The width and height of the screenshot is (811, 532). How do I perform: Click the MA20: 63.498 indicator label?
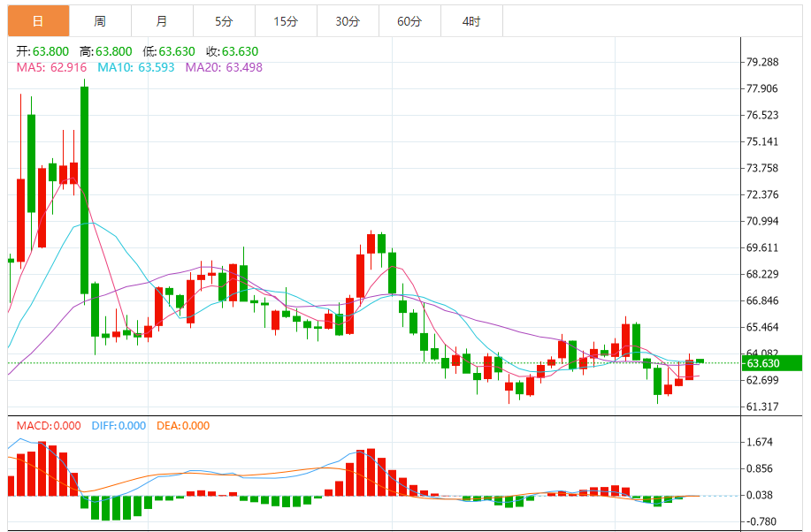(224, 68)
